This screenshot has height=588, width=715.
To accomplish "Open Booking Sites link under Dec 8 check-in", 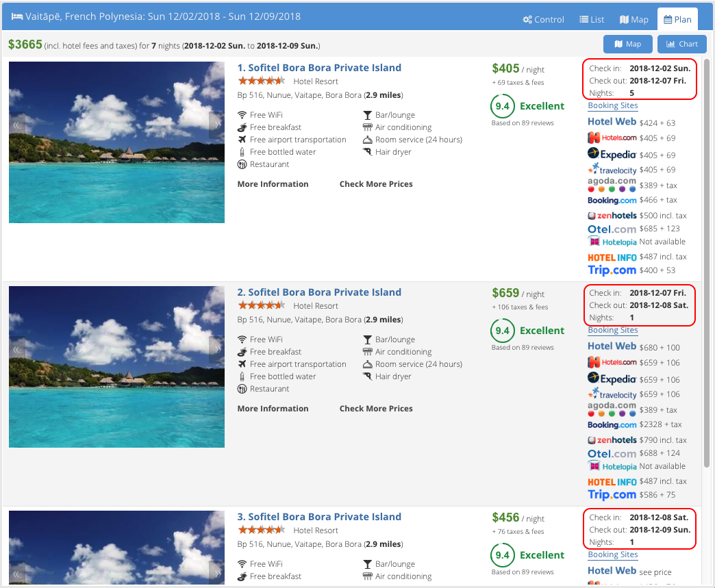I will 613,554.
